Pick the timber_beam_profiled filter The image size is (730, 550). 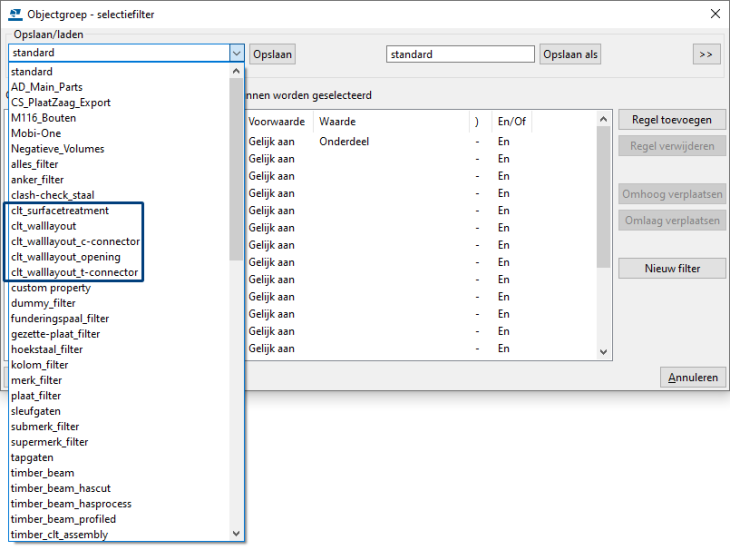tap(63, 519)
